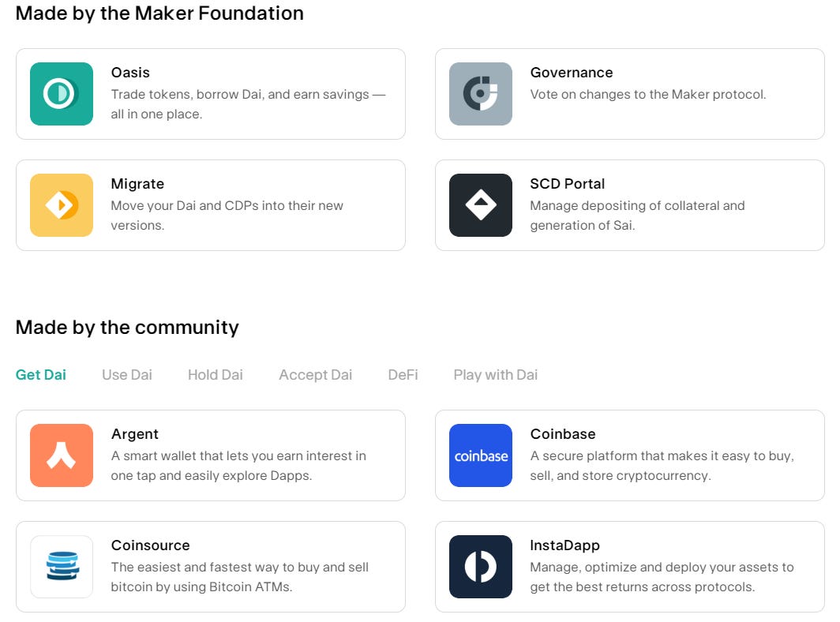This screenshot has width=840, height=622.
Task: Open the Play with Dai tab
Action: 495,375
